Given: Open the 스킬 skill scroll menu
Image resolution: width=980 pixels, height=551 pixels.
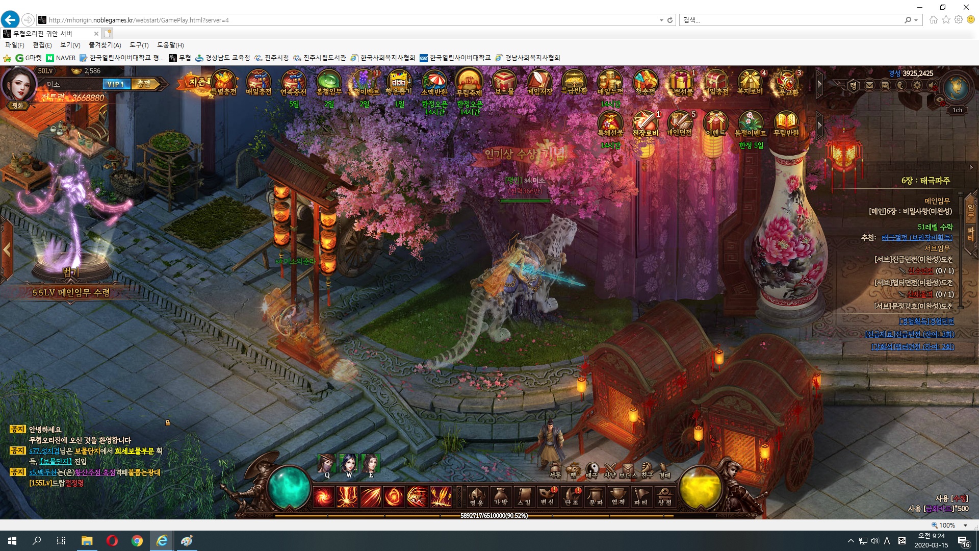Looking at the screenshot, I should coord(524,496).
